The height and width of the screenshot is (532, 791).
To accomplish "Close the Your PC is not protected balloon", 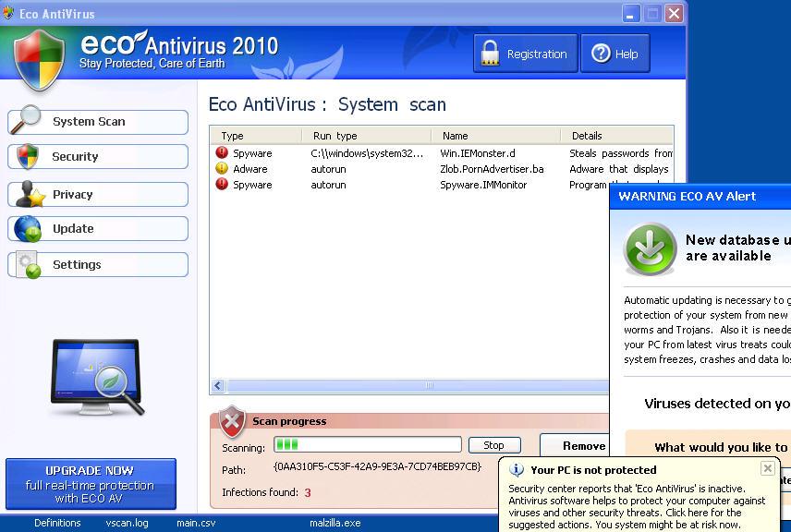I will pos(767,468).
